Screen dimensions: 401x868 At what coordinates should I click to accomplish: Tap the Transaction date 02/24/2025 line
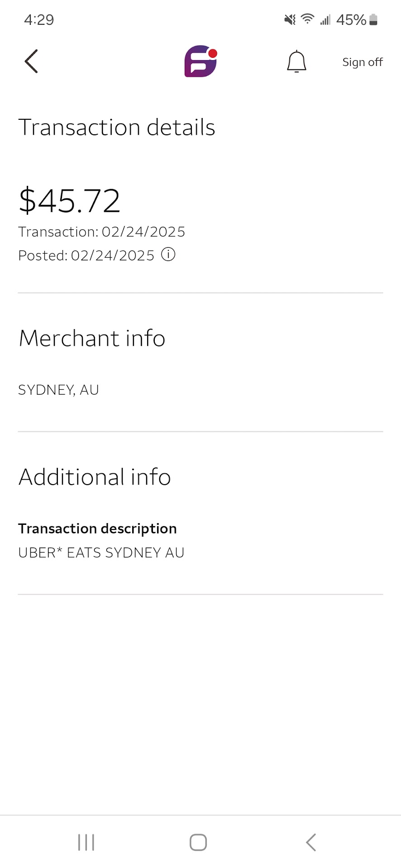click(102, 232)
